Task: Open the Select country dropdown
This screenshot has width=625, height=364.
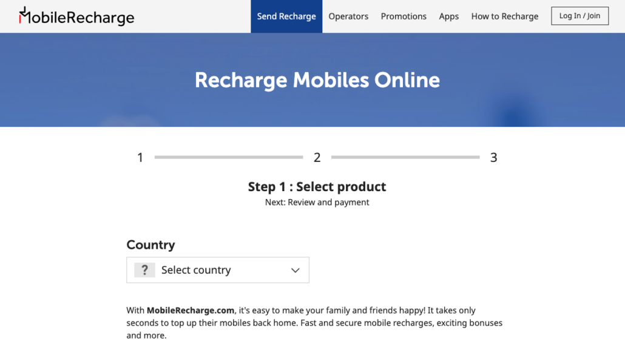Action: coord(218,270)
